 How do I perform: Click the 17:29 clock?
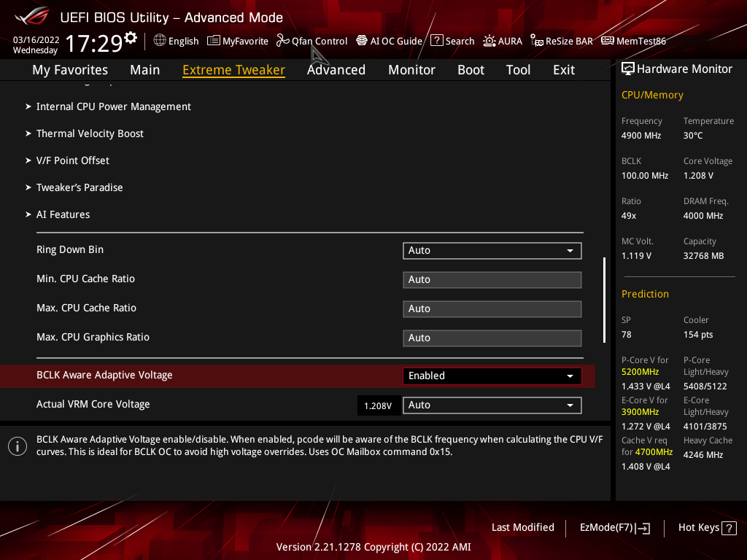[94, 43]
